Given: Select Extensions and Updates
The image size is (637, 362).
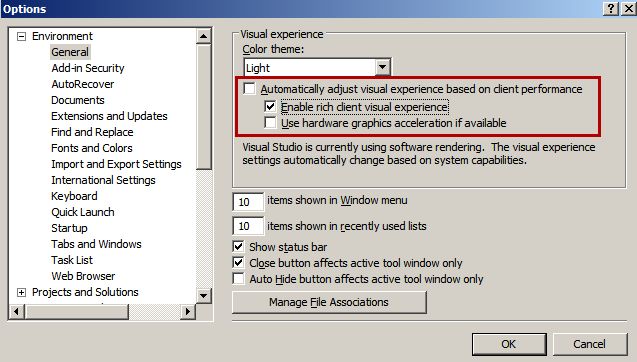Looking at the screenshot, I should click(109, 116).
